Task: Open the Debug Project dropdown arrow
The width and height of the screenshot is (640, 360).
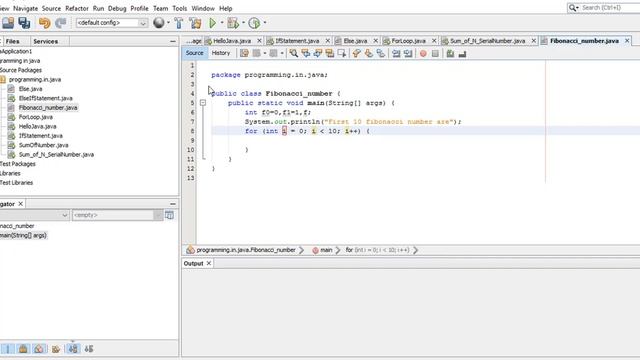Action: (243, 23)
